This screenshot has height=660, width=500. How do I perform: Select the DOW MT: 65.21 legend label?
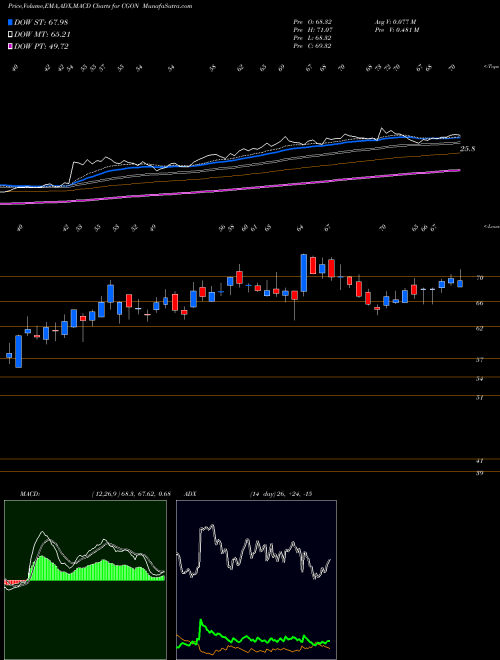[42, 35]
